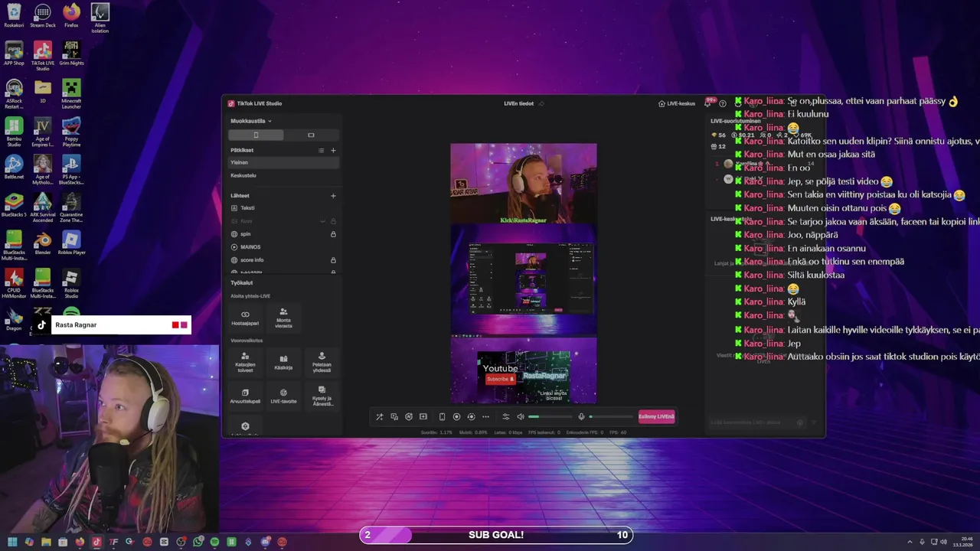Open TikTok LIVE Studio desktop shortcut
This screenshot has height=551, width=980.
pyautogui.click(x=43, y=56)
